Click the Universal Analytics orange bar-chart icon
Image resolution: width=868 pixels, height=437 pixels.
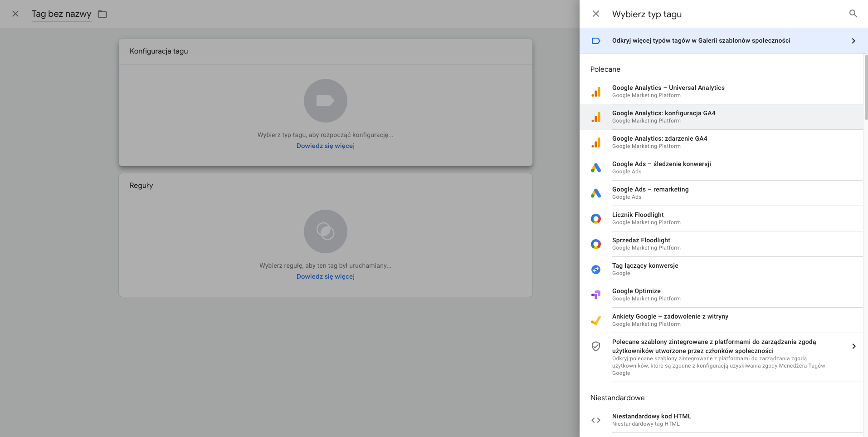coord(596,92)
